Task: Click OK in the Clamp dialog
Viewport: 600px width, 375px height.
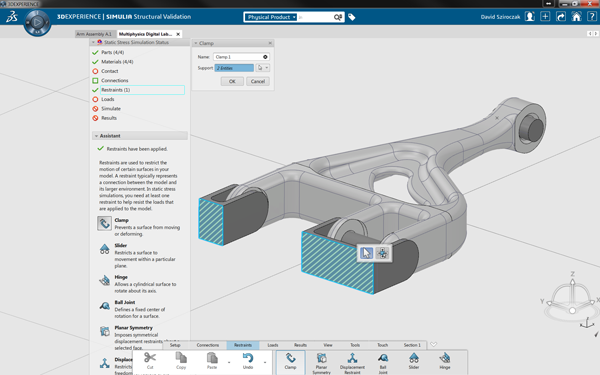Action: [232, 81]
